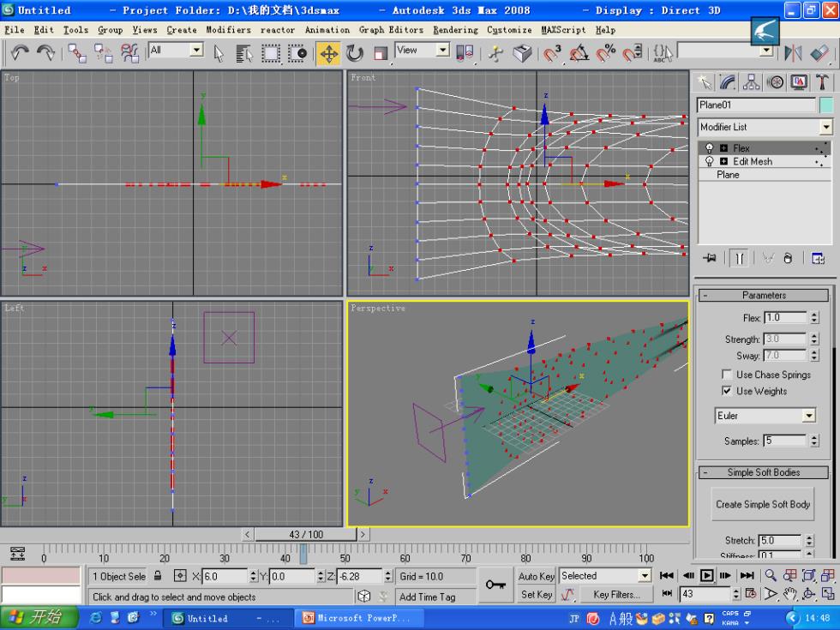Click the Windows Start button
The width and height of the screenshot is (840, 630).
tap(38, 618)
